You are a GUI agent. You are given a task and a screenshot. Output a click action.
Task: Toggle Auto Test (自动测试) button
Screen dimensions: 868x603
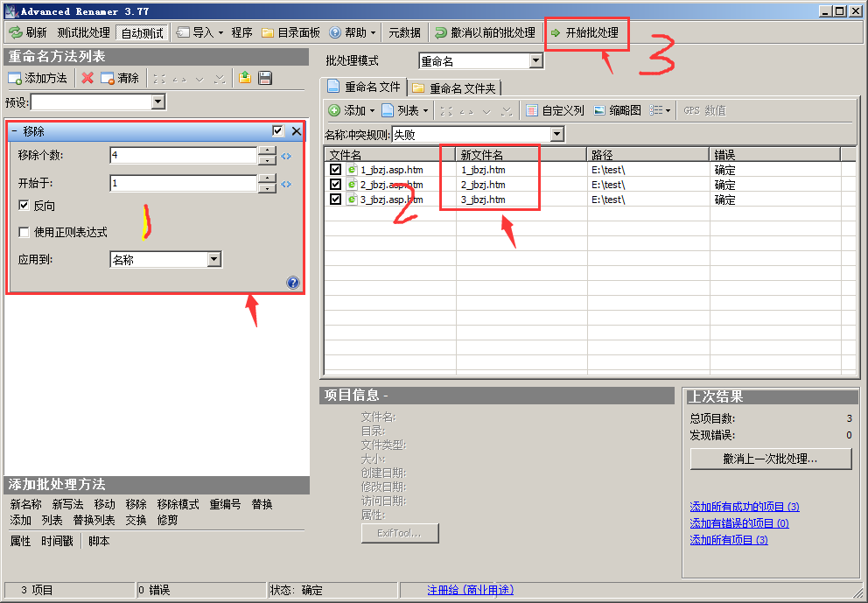coord(143,32)
